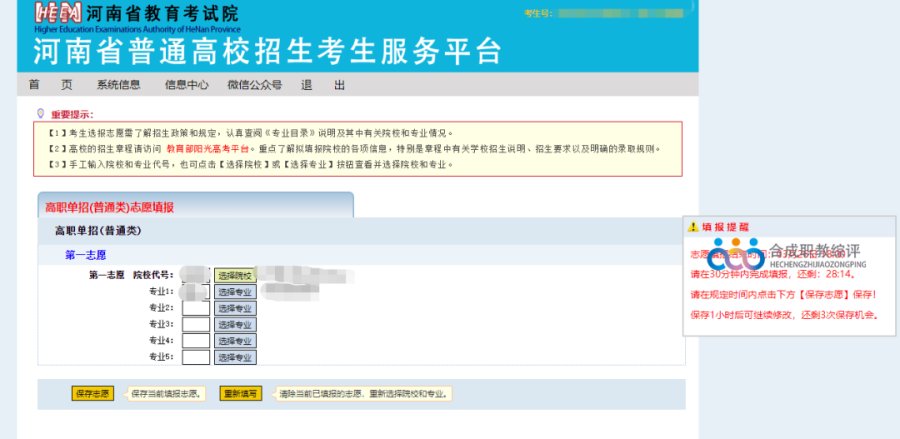This screenshot has width=900, height=439.
Task: Click the 考生号 label at top right
Action: pos(538,13)
